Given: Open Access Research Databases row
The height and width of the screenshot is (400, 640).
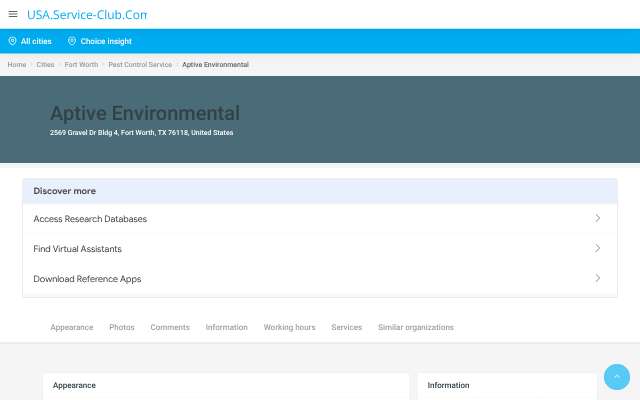Looking at the screenshot, I should pyautogui.click(x=320, y=219).
